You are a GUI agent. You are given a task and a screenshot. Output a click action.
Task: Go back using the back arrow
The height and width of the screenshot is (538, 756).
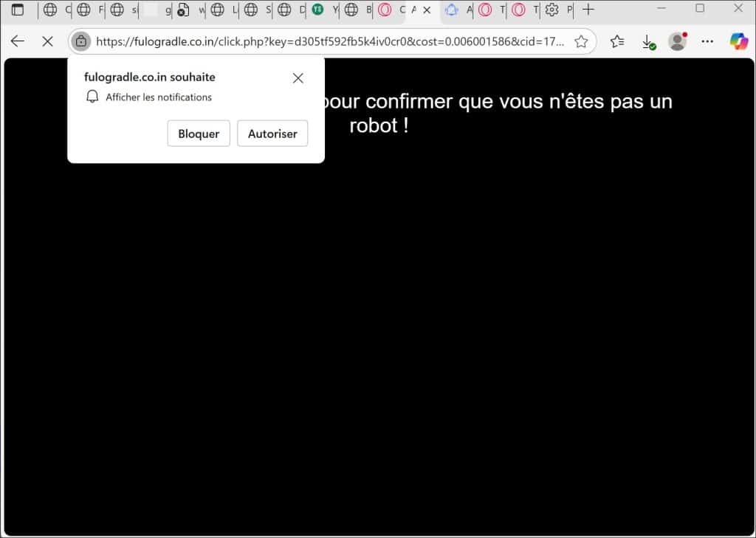[x=17, y=41]
